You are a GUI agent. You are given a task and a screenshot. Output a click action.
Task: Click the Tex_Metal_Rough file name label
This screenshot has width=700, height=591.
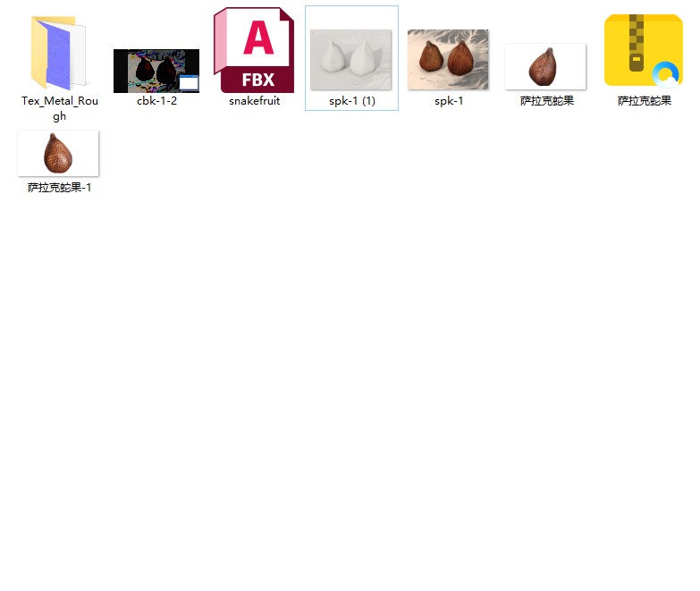[59, 108]
